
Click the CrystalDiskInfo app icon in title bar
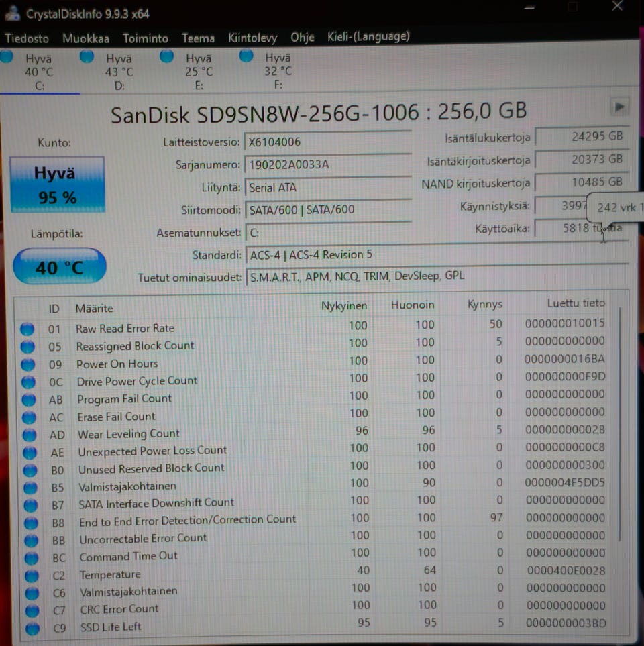[x=13, y=13]
